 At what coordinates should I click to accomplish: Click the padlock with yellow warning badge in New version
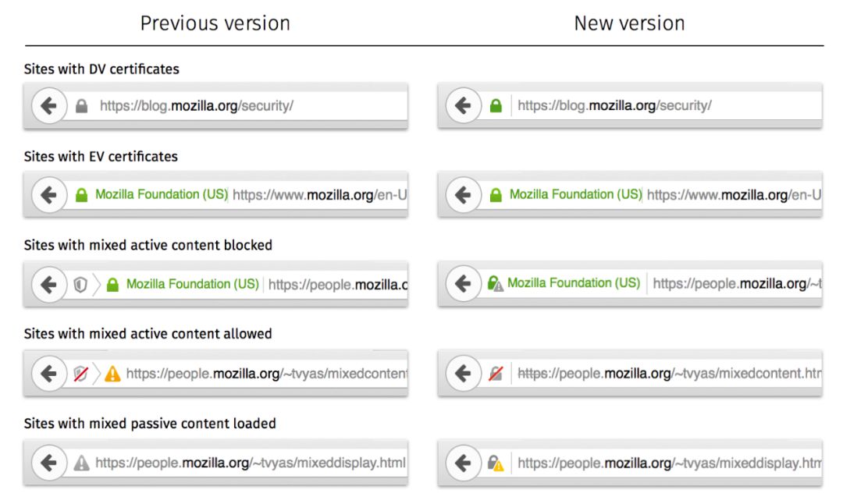coord(495,464)
